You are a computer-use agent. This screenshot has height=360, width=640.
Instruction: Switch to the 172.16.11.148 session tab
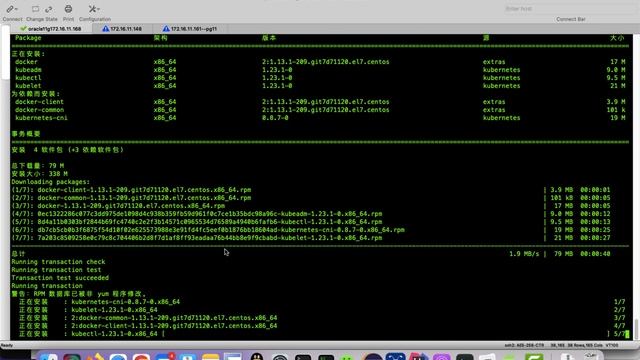coord(122,29)
